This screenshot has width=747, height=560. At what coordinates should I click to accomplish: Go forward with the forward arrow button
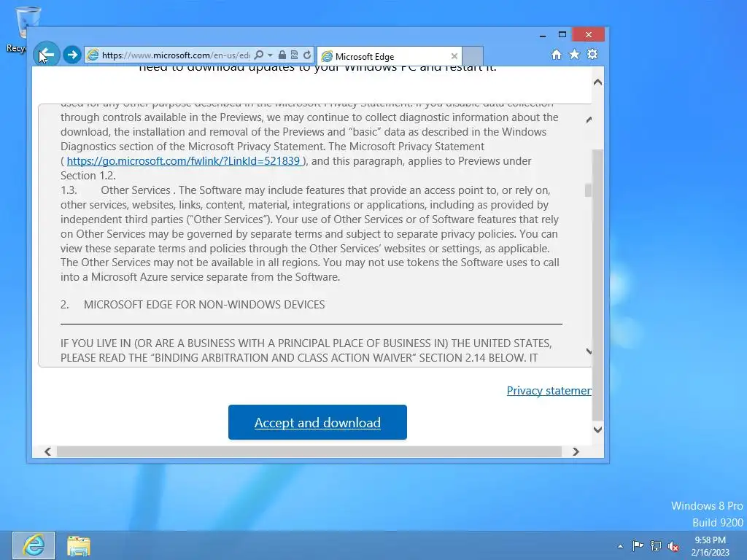[x=72, y=55]
